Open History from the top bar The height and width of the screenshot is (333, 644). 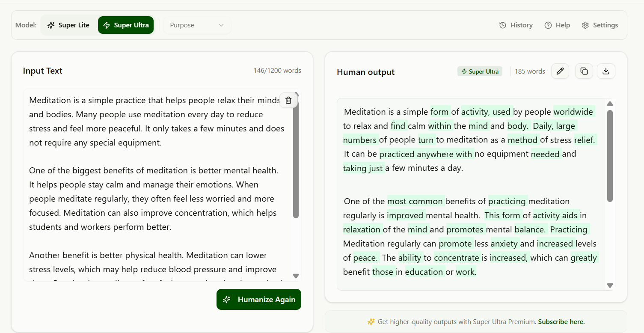click(x=516, y=25)
